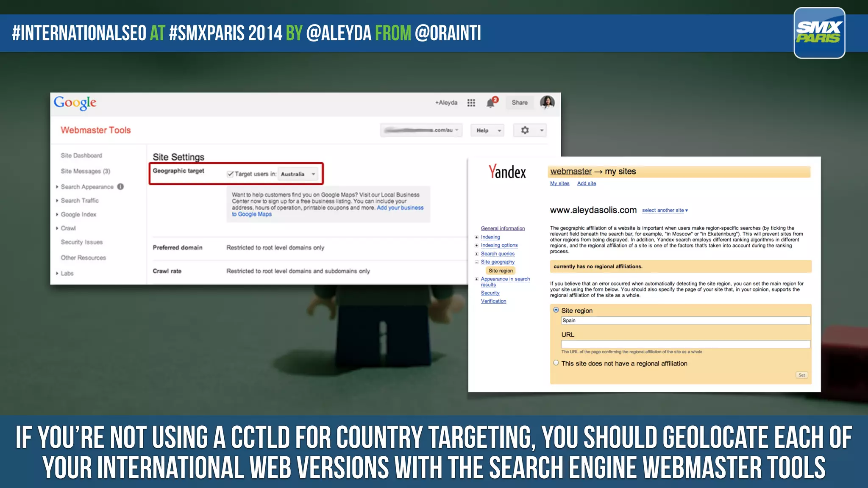Open Yandex Indexing options link
This screenshot has height=488, width=868.
pyautogui.click(x=499, y=245)
